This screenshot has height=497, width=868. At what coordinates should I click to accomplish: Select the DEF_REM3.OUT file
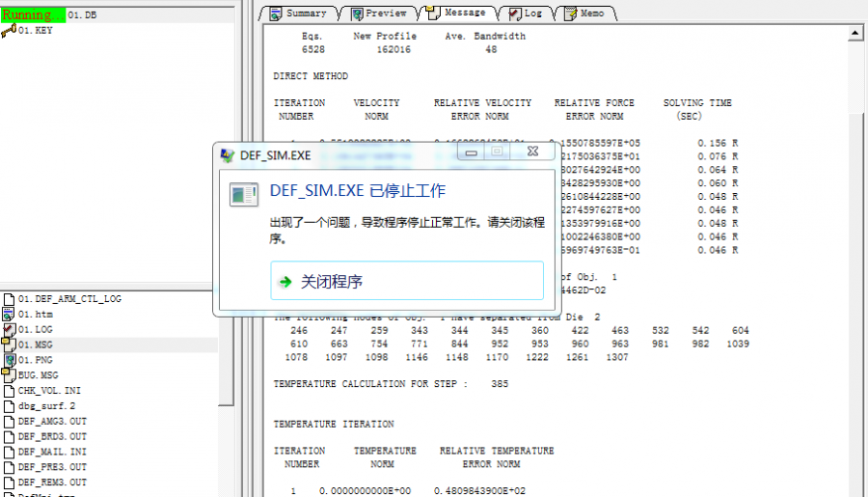pos(52,483)
